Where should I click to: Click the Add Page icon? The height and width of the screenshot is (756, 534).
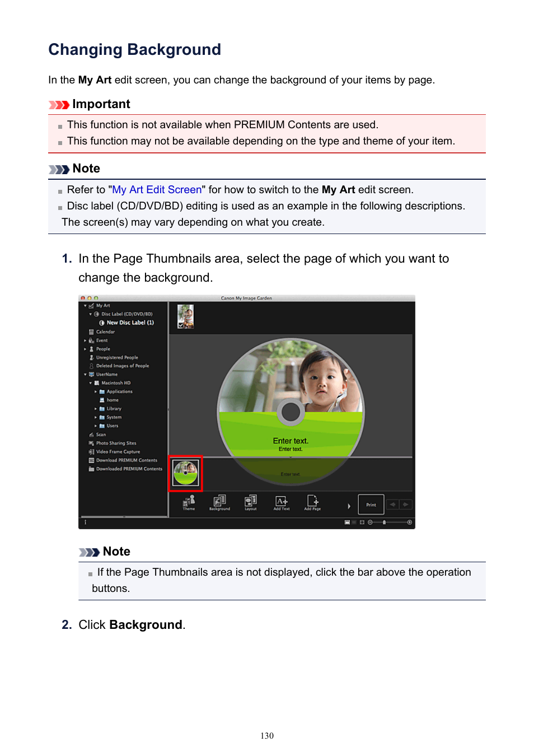pyautogui.click(x=312, y=502)
